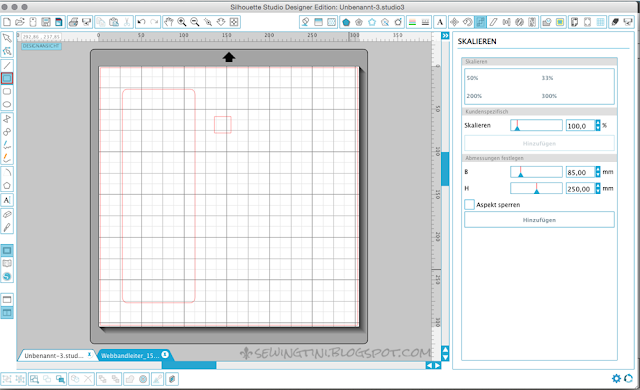Print document icon
The width and height of the screenshot is (640, 390).
pos(73,22)
